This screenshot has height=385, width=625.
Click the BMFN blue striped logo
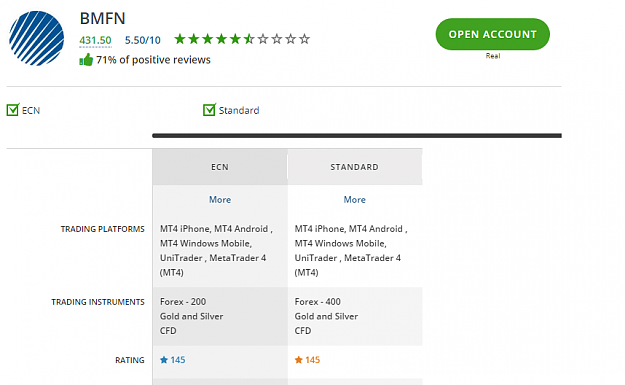coord(36,38)
